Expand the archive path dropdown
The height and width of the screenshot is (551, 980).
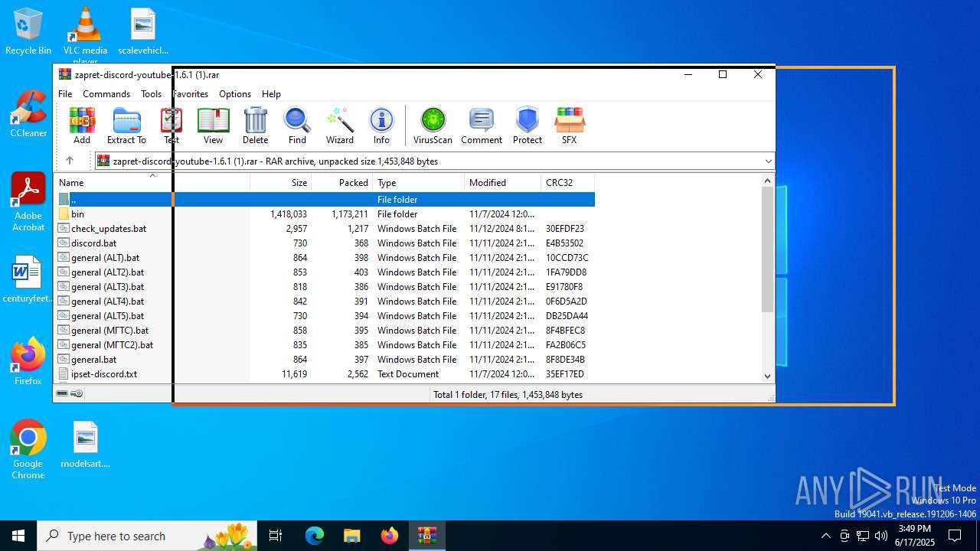click(x=768, y=161)
